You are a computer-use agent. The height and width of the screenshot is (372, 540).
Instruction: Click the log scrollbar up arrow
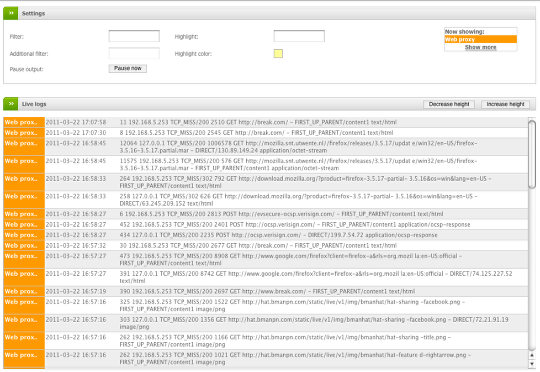click(x=532, y=355)
